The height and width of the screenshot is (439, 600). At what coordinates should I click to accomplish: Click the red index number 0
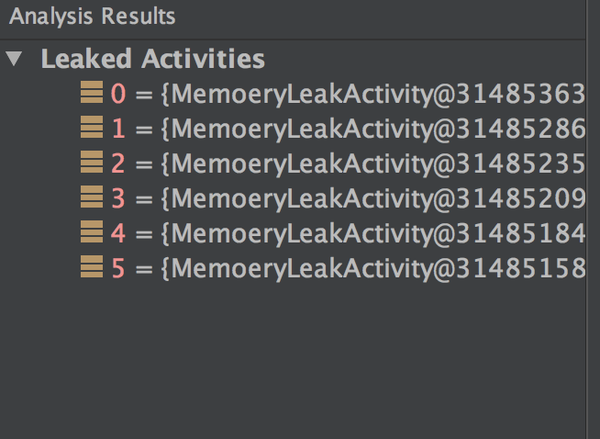tap(119, 96)
